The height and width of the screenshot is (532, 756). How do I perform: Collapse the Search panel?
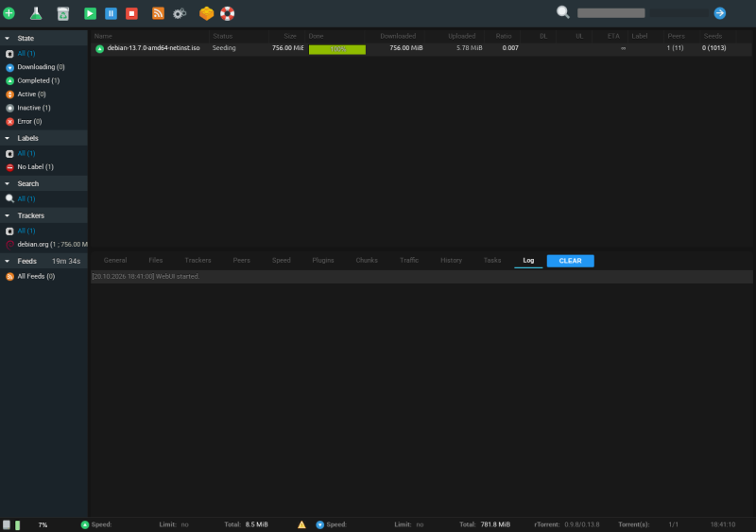pyautogui.click(x=8, y=183)
